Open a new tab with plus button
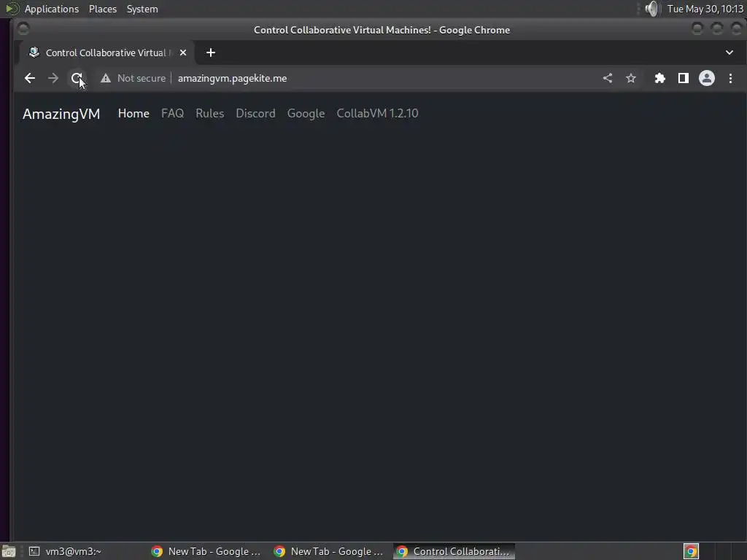 click(211, 52)
